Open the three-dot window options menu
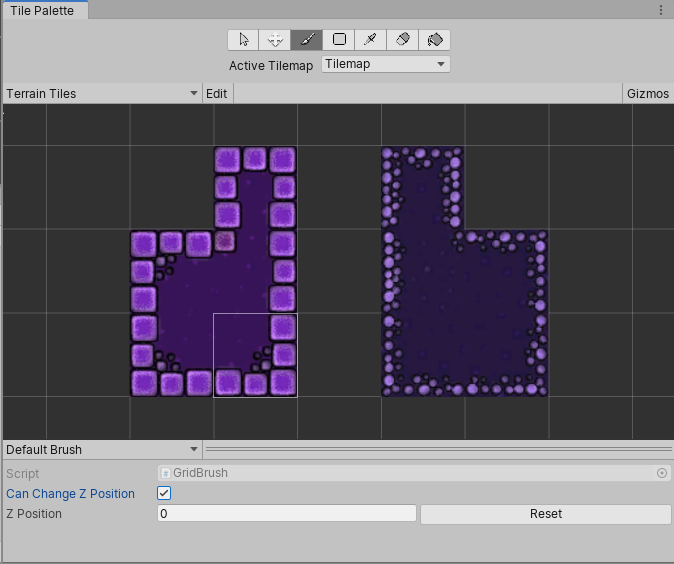This screenshot has height=564, width=674. [x=661, y=10]
